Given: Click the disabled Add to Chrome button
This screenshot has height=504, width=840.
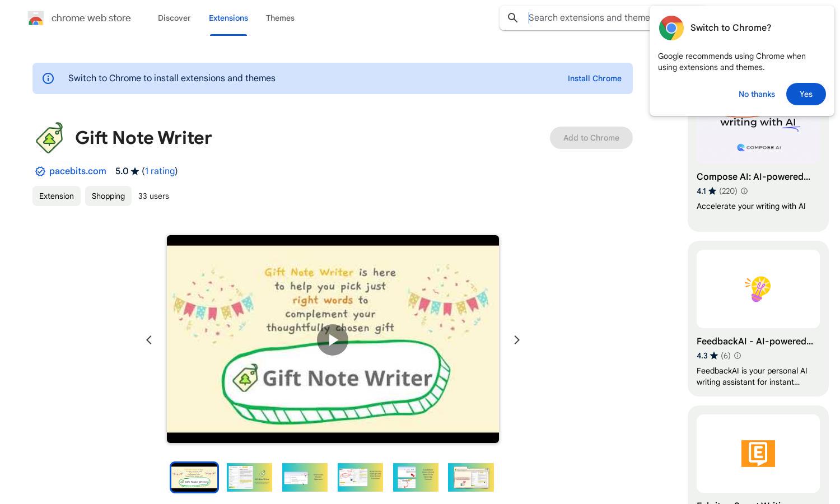Looking at the screenshot, I should point(591,138).
